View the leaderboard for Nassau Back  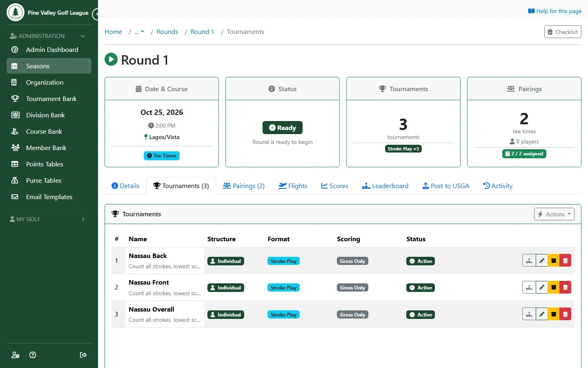pyautogui.click(x=529, y=260)
